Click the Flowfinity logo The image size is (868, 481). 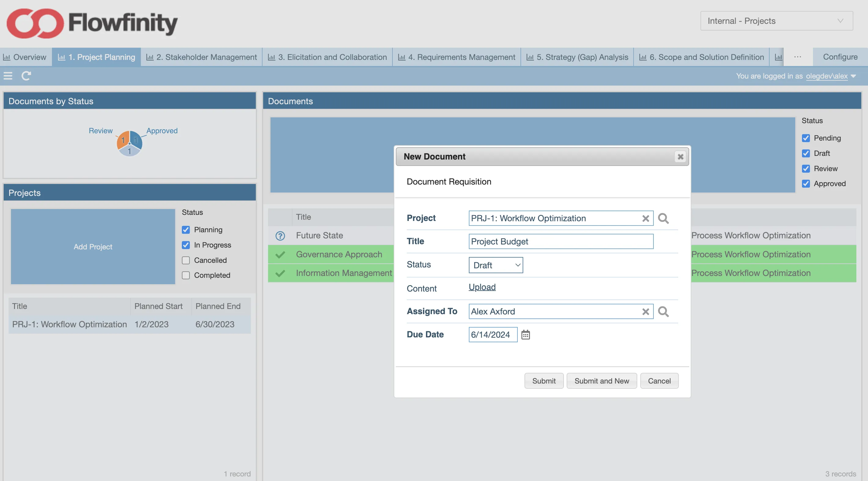[x=91, y=23]
